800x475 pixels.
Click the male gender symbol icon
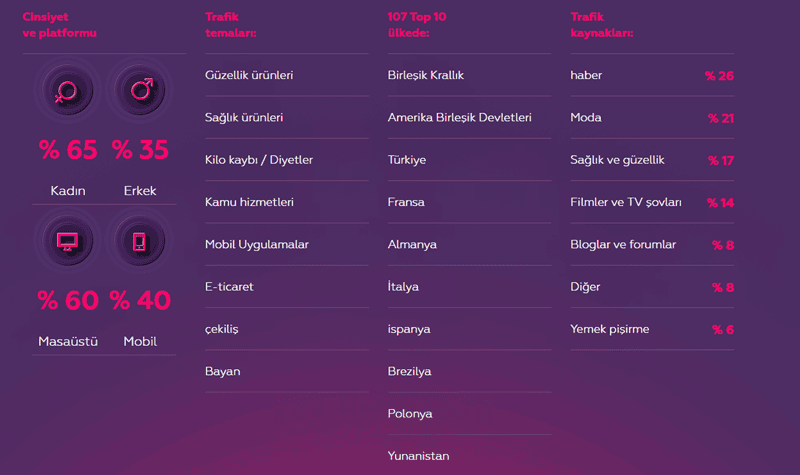140,93
